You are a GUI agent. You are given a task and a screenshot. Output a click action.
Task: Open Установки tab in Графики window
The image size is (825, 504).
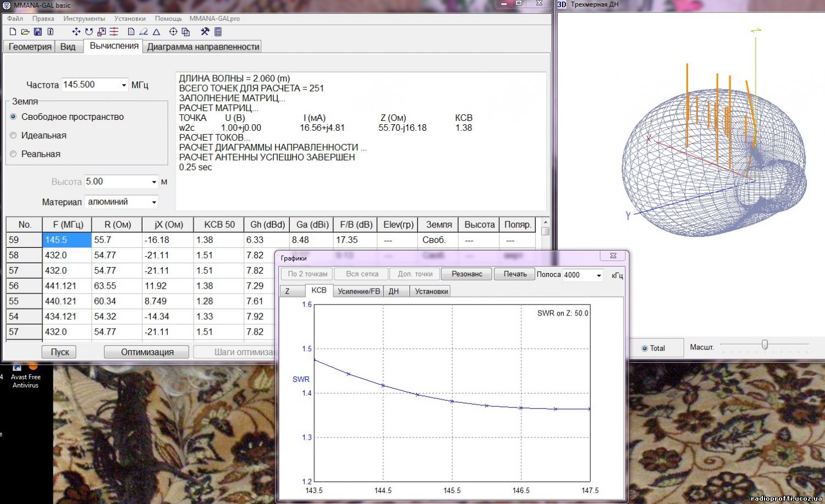(x=431, y=291)
